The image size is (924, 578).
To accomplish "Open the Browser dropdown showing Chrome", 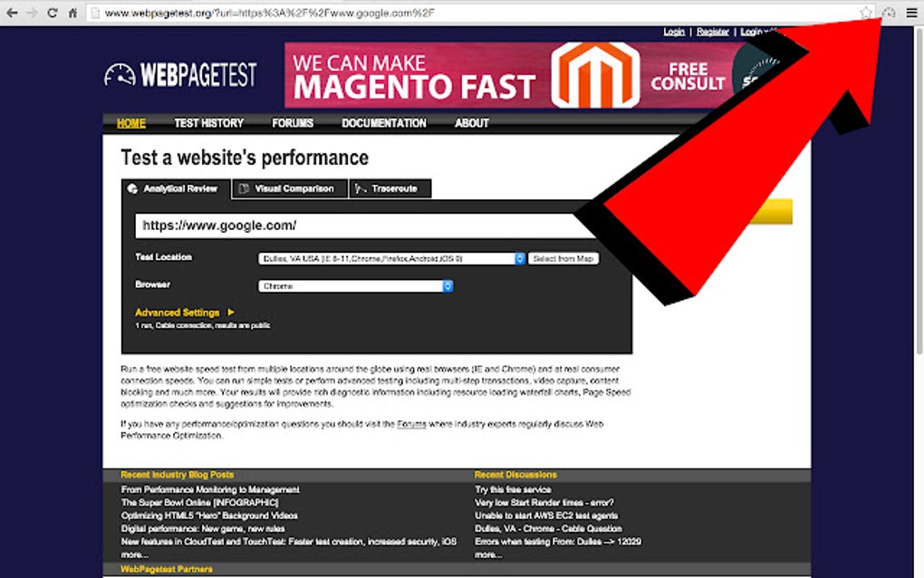I will pos(355,285).
